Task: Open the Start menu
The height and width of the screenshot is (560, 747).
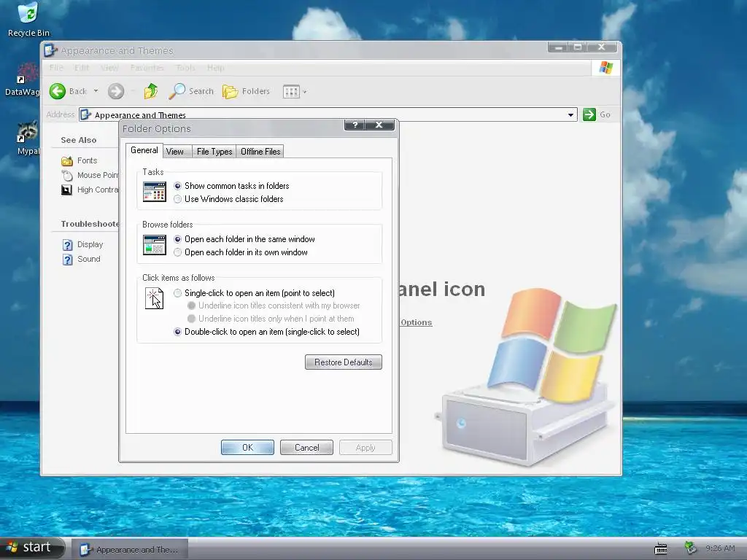Action: point(31,548)
